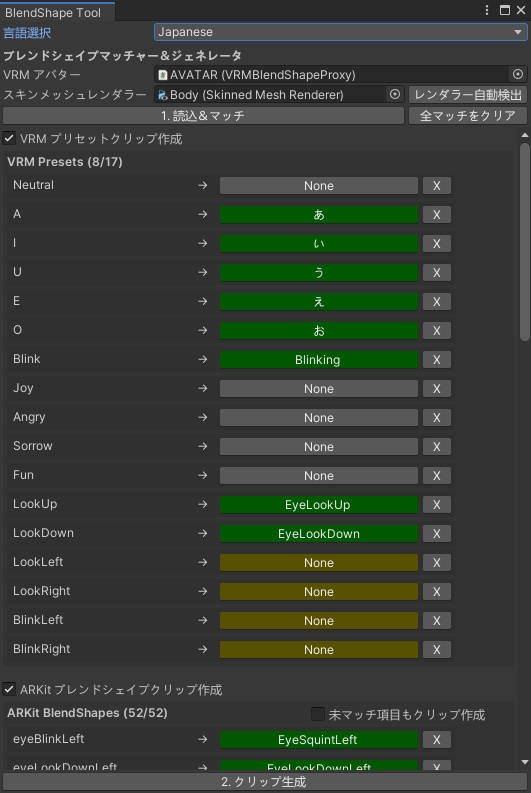Clear the Angry preset match with X
This screenshot has width=531, height=793.
(436, 418)
